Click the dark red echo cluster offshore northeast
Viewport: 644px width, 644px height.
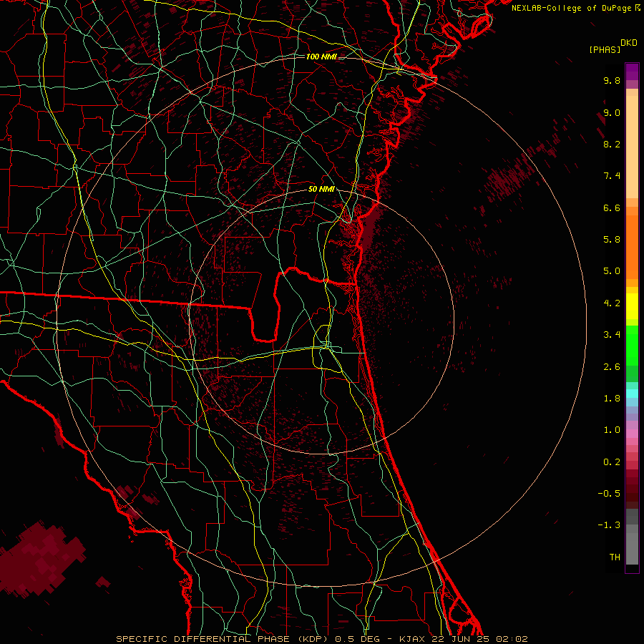[x=504, y=179]
